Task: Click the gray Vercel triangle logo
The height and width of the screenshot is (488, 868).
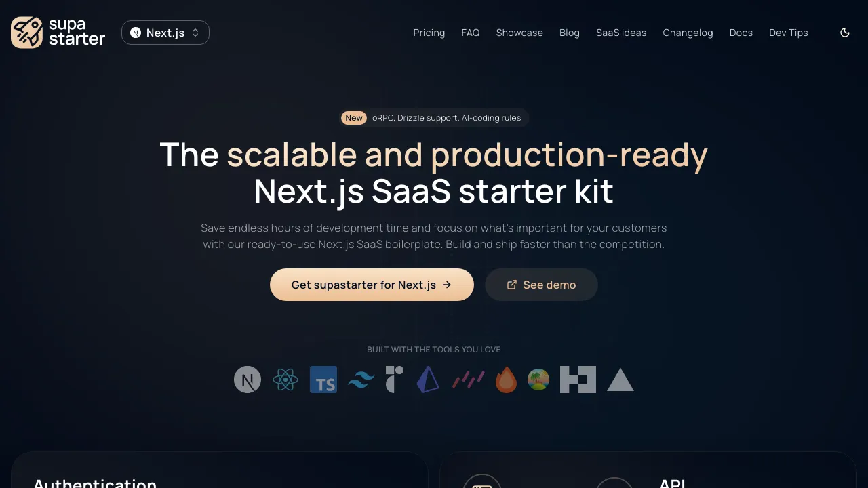Action: [620, 380]
